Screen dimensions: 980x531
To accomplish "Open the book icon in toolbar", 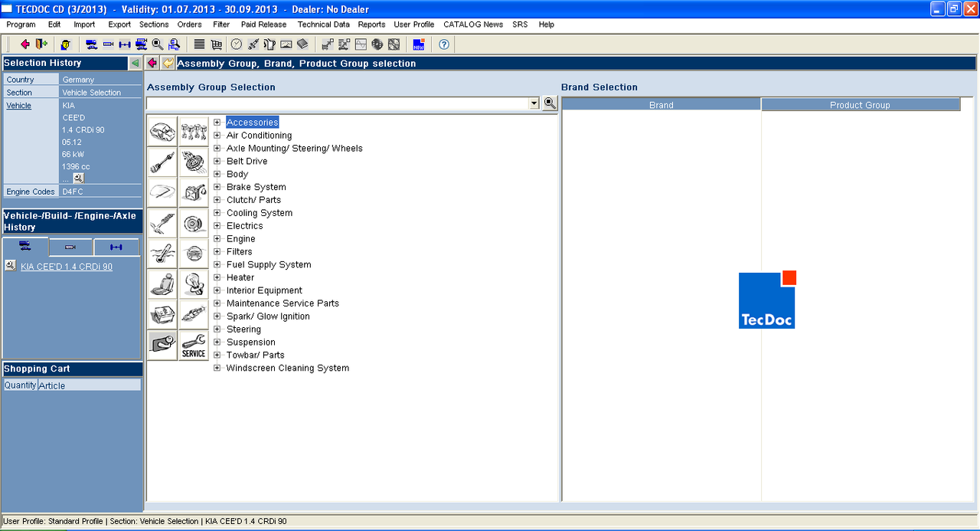I will (x=302, y=44).
